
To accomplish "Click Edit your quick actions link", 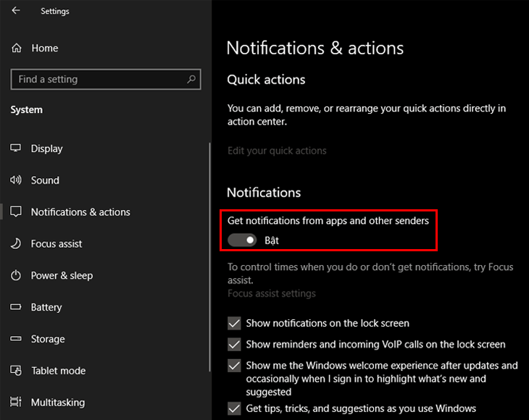I will tap(277, 151).
